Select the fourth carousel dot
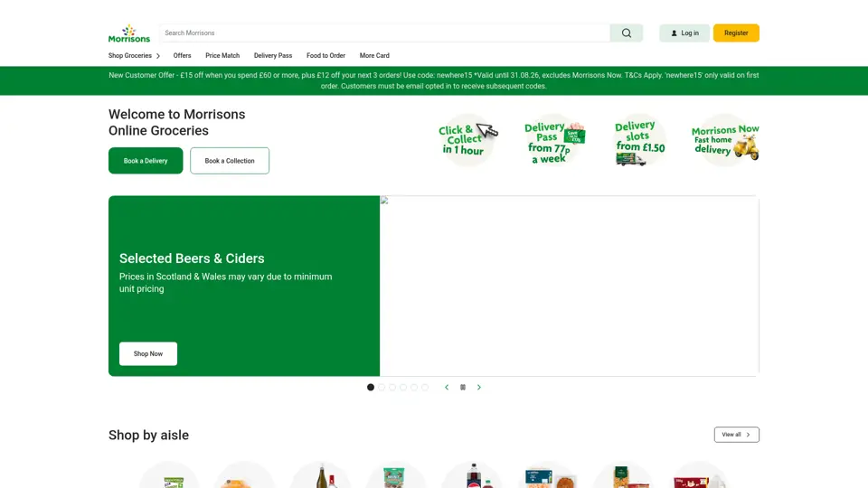 click(x=403, y=388)
